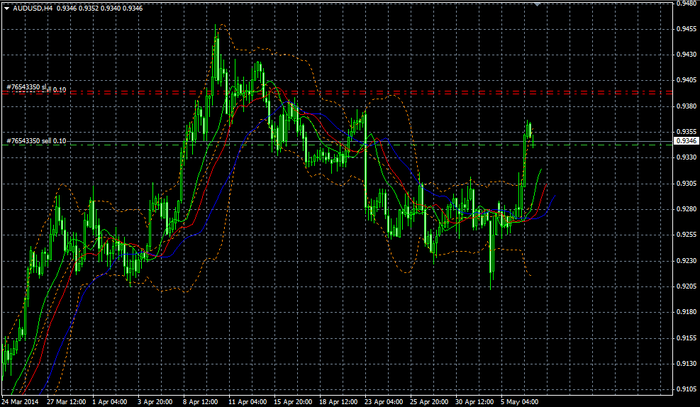Click the 0.9430 price scale label
Viewport: 700px width, 407px height.
click(686, 54)
